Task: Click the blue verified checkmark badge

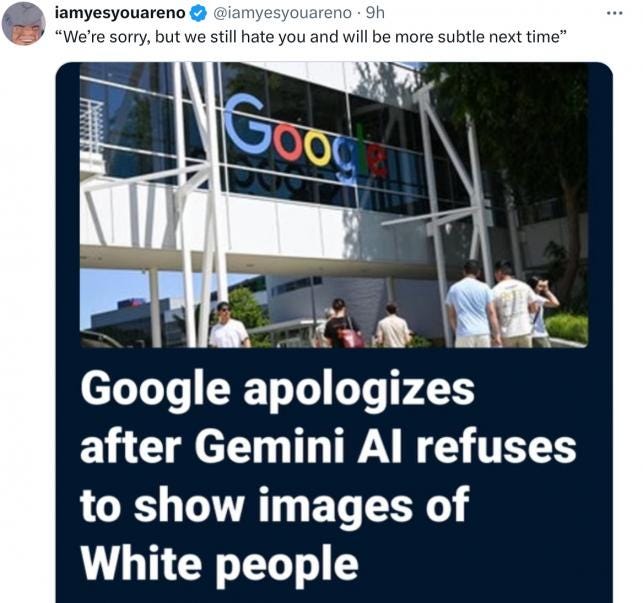Action: pos(199,14)
